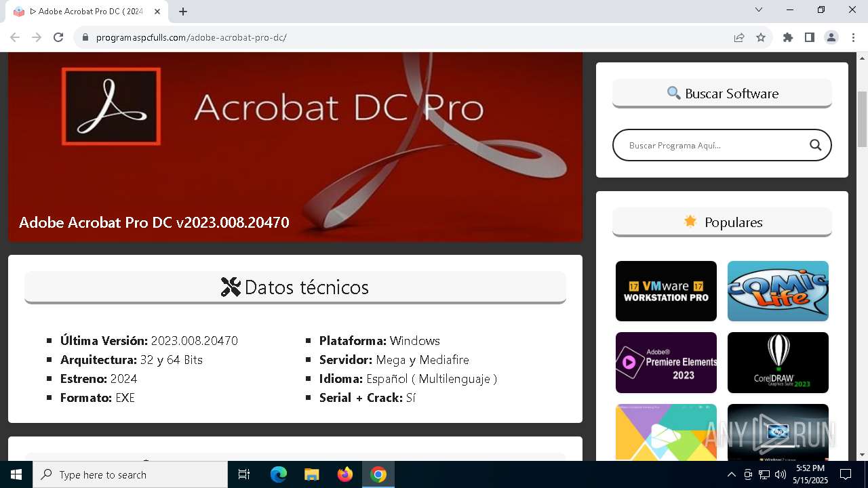Show hidden system tray icons
Viewport: 868px width, 488px height.
732,474
